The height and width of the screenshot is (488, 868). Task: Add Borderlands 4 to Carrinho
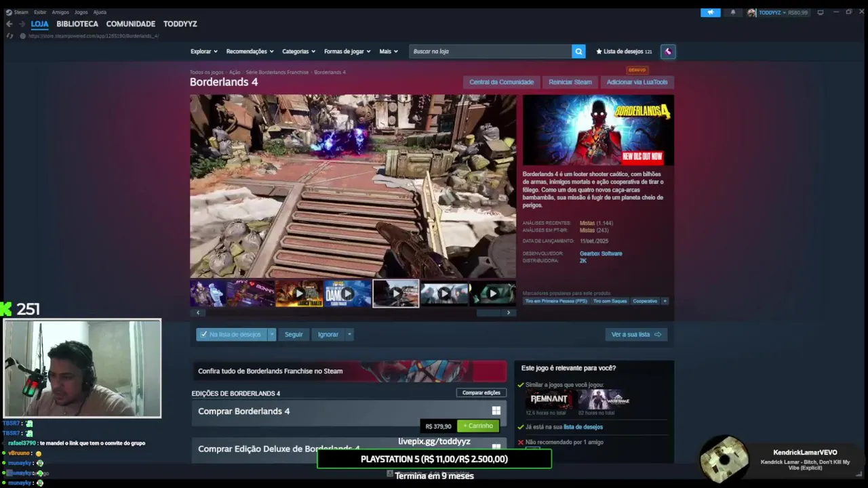click(x=479, y=426)
